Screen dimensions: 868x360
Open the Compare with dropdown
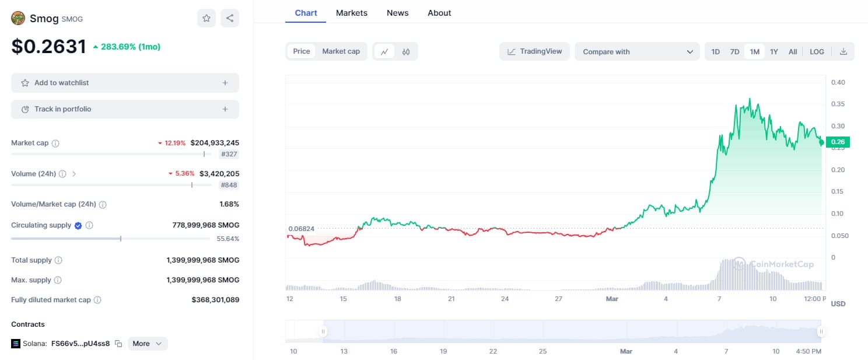[637, 51]
